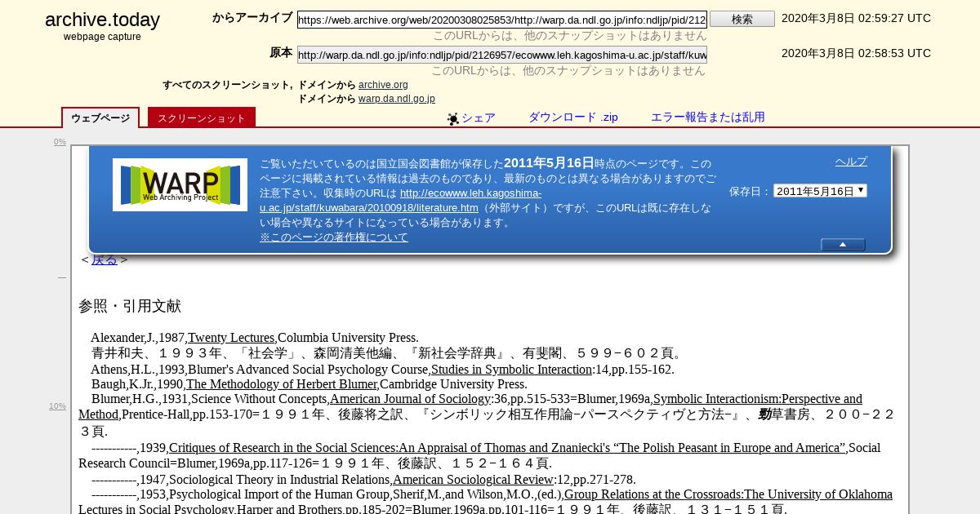Screen dimensions: 980x514
Task: Click the American Journal of Sociology title
Action: tap(411, 399)
